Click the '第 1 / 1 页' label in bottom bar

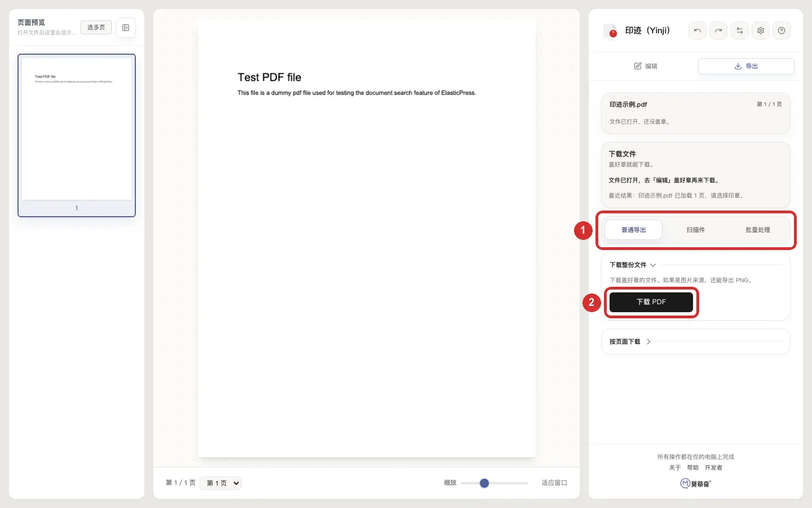(x=180, y=483)
